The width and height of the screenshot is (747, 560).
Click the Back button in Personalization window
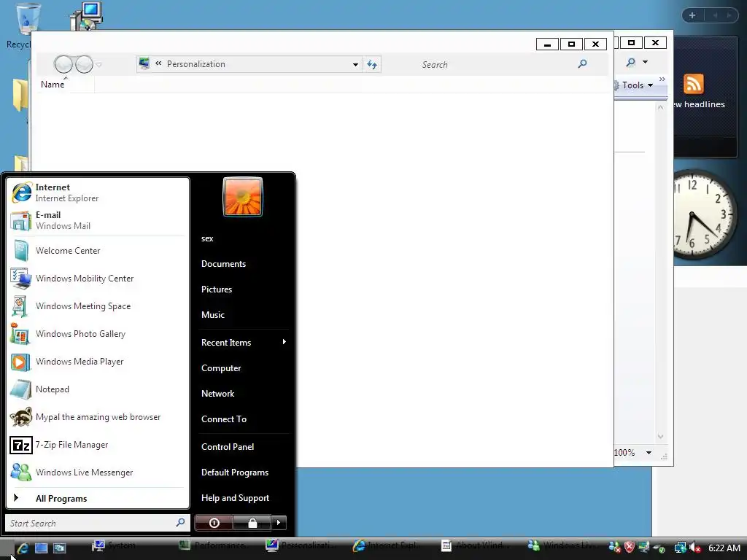point(63,64)
